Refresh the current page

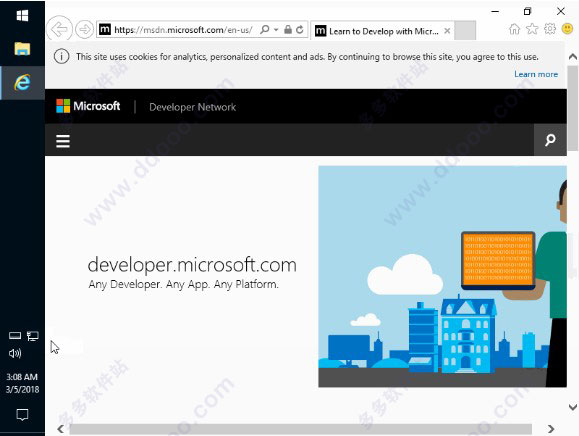[x=300, y=29]
